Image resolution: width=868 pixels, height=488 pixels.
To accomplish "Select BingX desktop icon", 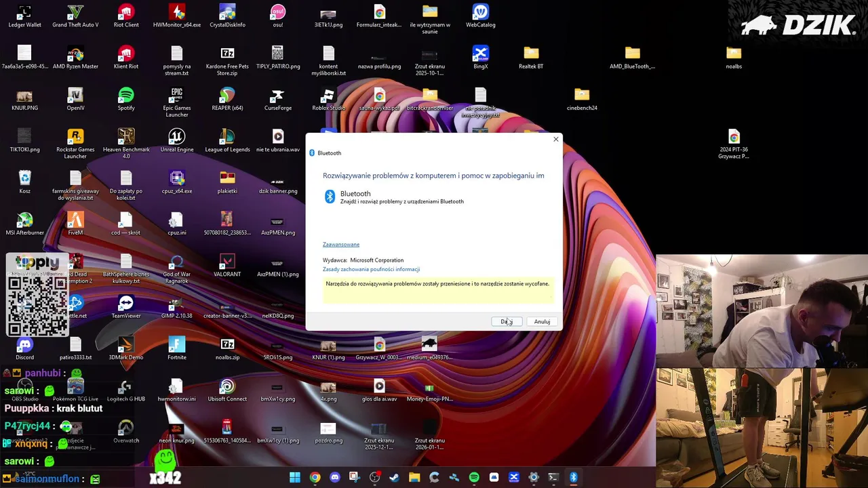I will 481,58.
